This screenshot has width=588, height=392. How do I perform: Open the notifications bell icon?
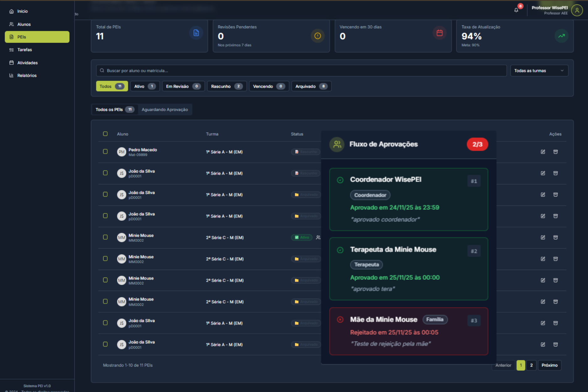pyautogui.click(x=516, y=10)
